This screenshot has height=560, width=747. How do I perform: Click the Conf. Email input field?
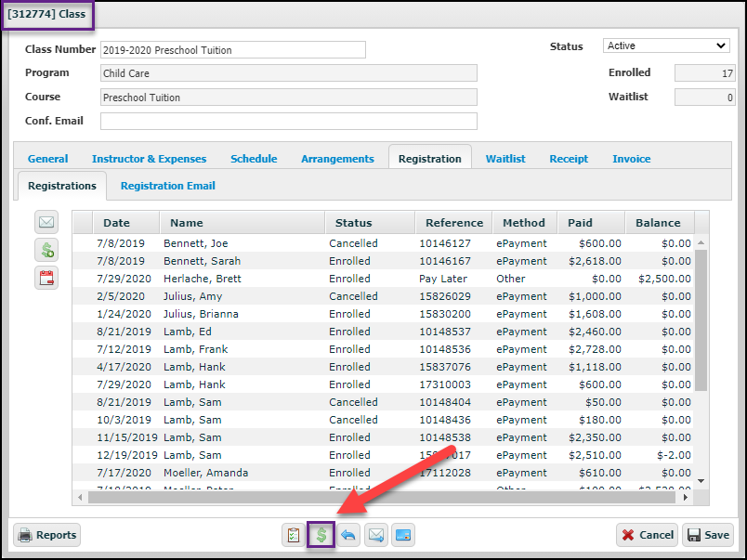[289, 121]
